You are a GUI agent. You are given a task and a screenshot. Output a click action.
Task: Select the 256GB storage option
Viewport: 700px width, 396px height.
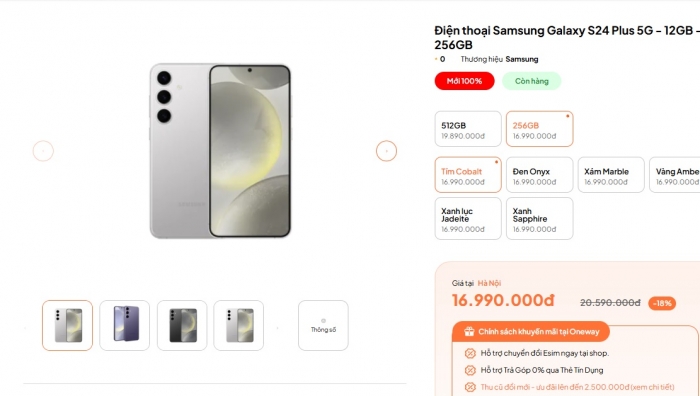click(x=539, y=129)
